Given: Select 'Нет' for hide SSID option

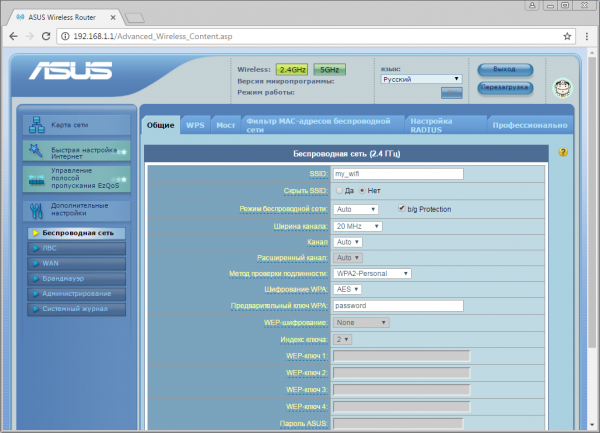Looking at the screenshot, I should click(x=362, y=190).
